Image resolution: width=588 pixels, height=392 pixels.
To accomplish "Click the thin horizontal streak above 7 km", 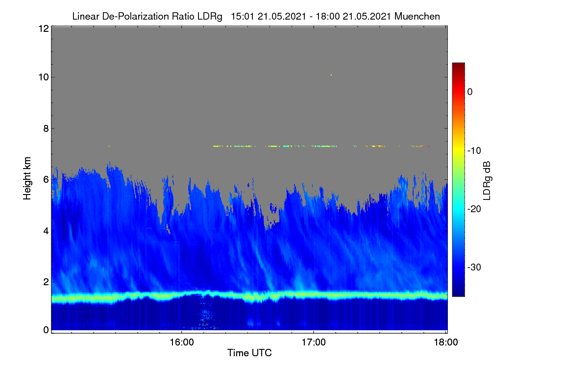I will click(321, 146).
